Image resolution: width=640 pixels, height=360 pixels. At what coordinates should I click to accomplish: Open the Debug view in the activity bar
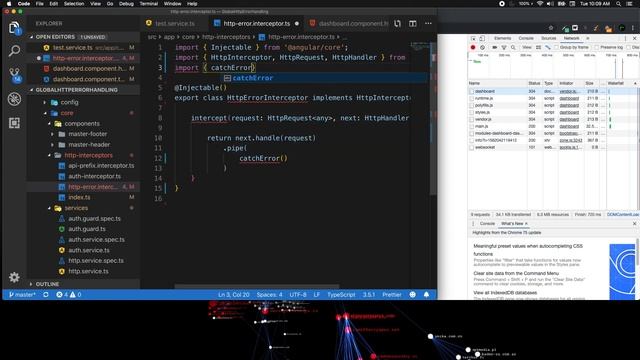tap(14, 99)
